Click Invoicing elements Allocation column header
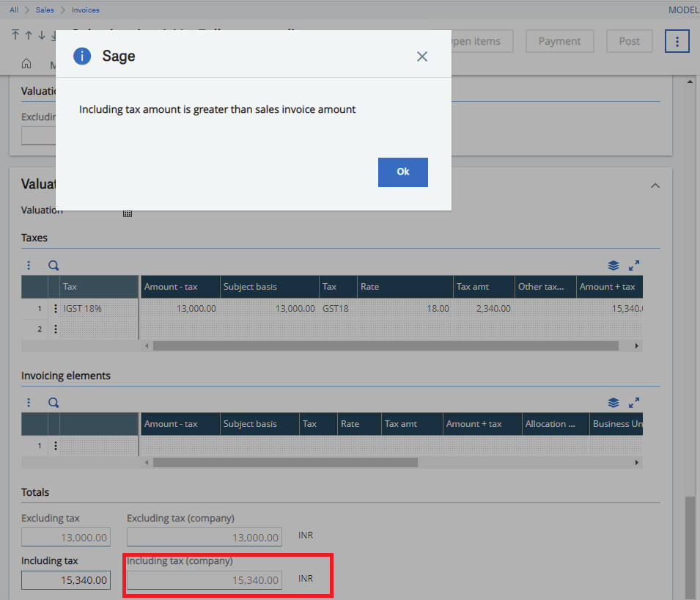700x600 pixels. (x=556, y=424)
